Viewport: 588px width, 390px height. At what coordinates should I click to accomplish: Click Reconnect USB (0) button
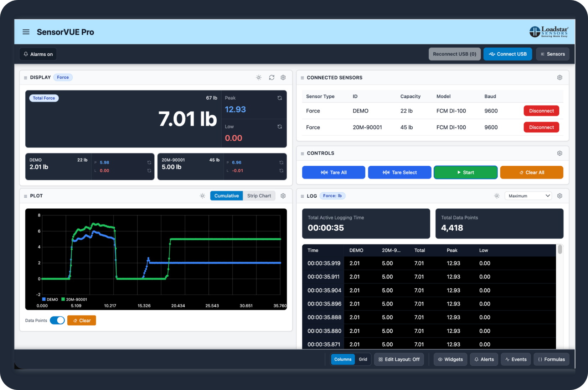pyautogui.click(x=454, y=54)
